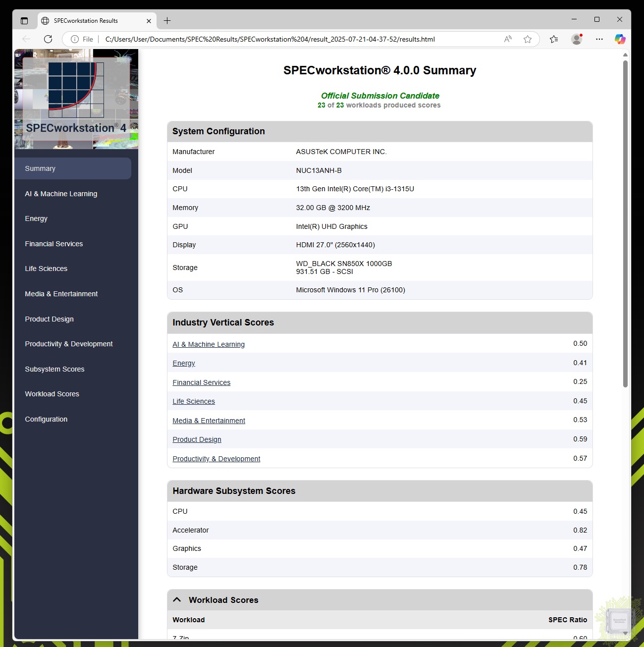Open the tab actions menu icon

coord(24,21)
